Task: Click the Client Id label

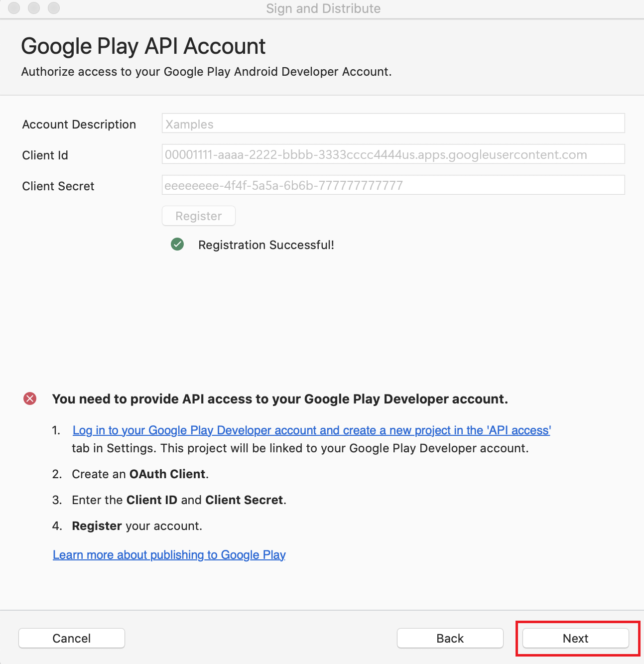Action: 45,155
